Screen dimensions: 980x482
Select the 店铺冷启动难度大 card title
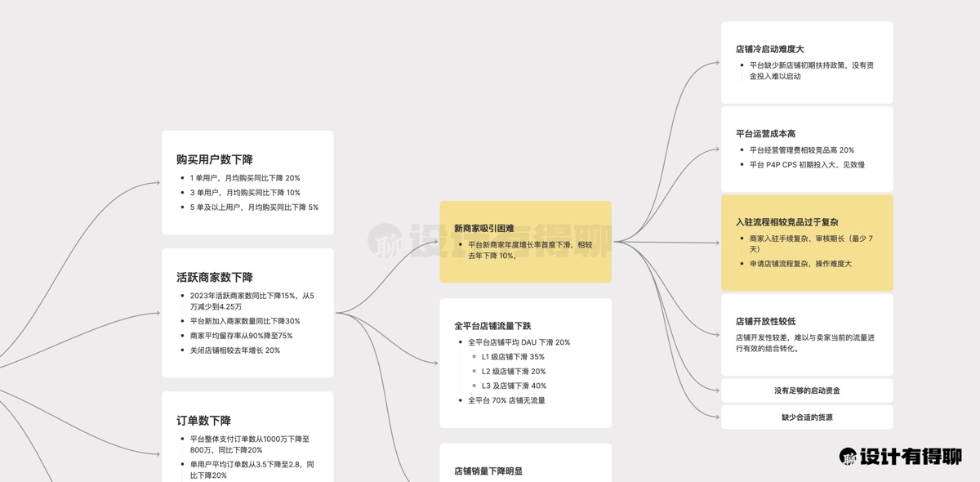click(769, 49)
